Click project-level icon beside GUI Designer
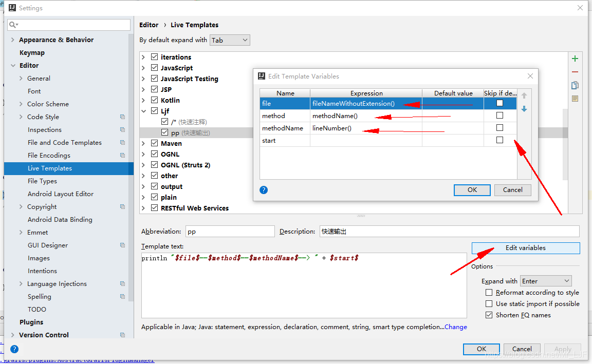The height and width of the screenshot is (364, 592). click(x=122, y=245)
